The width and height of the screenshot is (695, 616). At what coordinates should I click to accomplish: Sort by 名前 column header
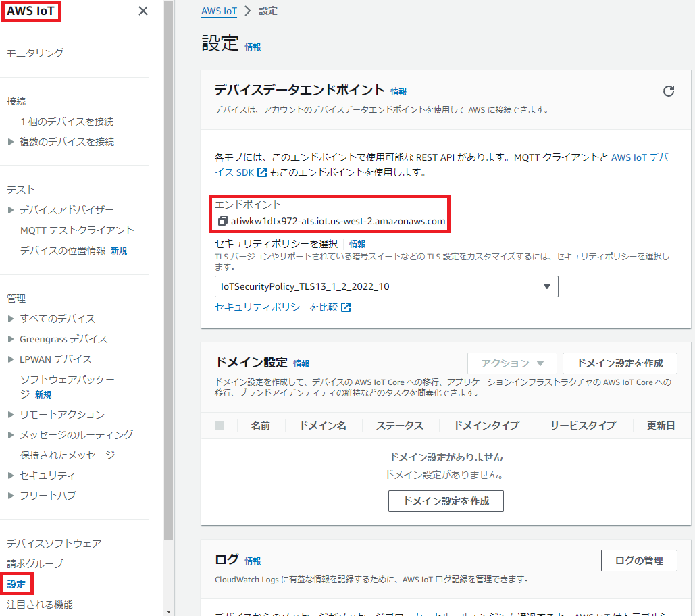(261, 426)
